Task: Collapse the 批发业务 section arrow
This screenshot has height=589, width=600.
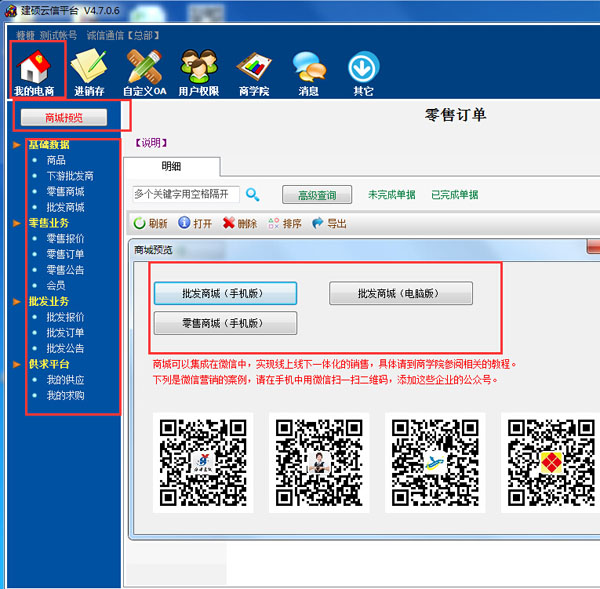Action: [17, 302]
